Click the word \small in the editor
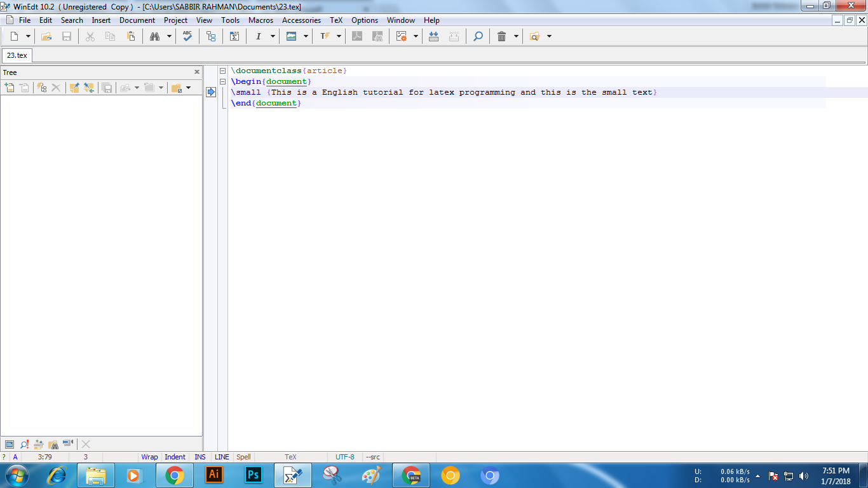The height and width of the screenshot is (488, 868). 246,92
